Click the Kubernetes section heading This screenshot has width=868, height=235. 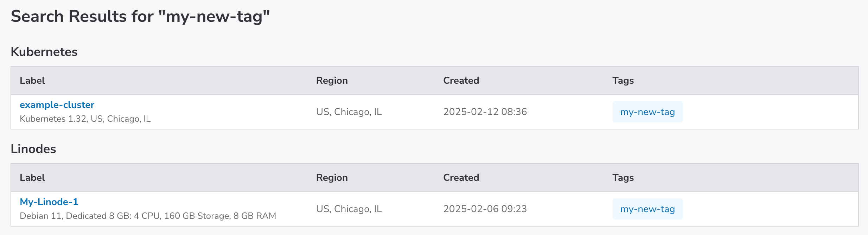point(44,52)
